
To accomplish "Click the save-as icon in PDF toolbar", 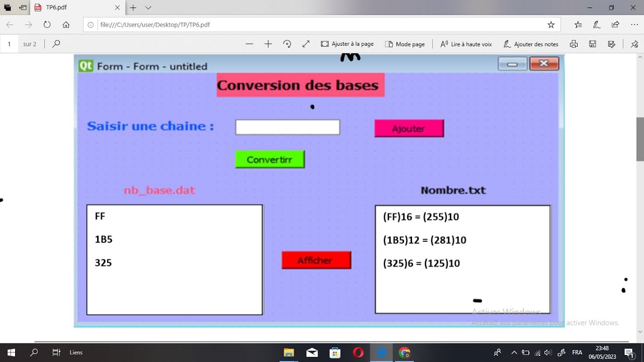I will pos(612,44).
